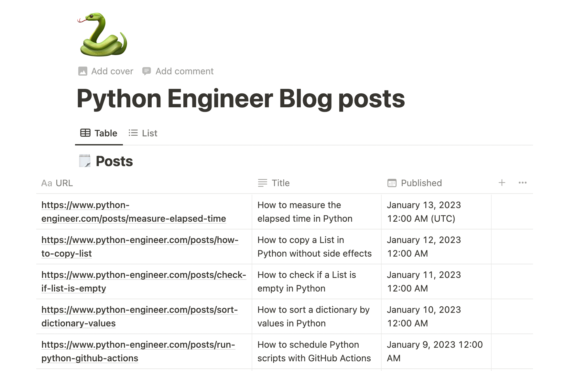Screen dimensions: 588x371
Task: Click the Posts database title
Action: tap(114, 161)
